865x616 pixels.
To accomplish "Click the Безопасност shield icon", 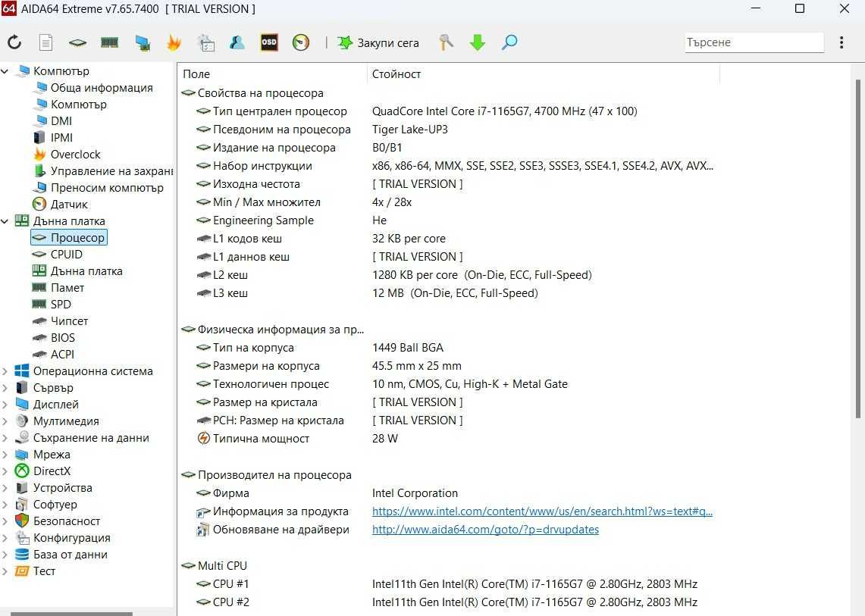I will coord(22,521).
